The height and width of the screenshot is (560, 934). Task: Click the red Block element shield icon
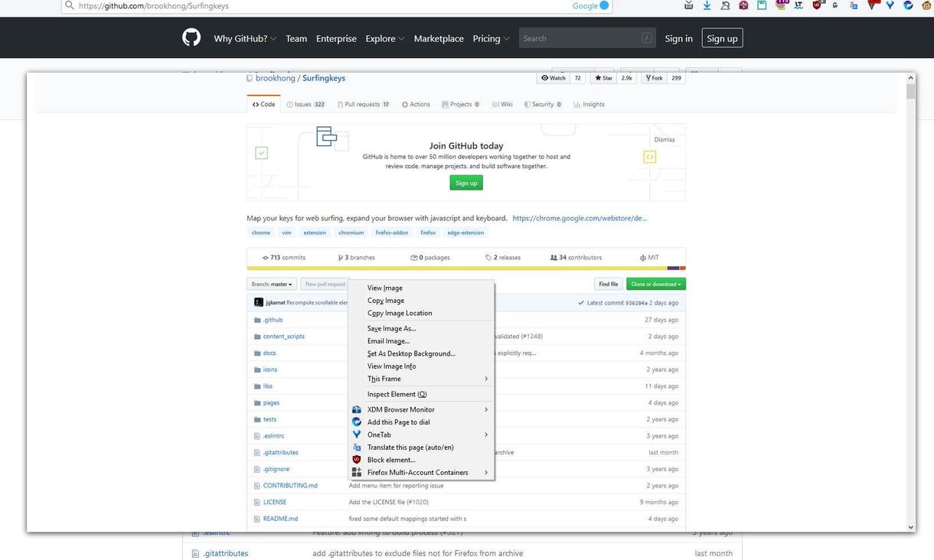pyautogui.click(x=357, y=460)
